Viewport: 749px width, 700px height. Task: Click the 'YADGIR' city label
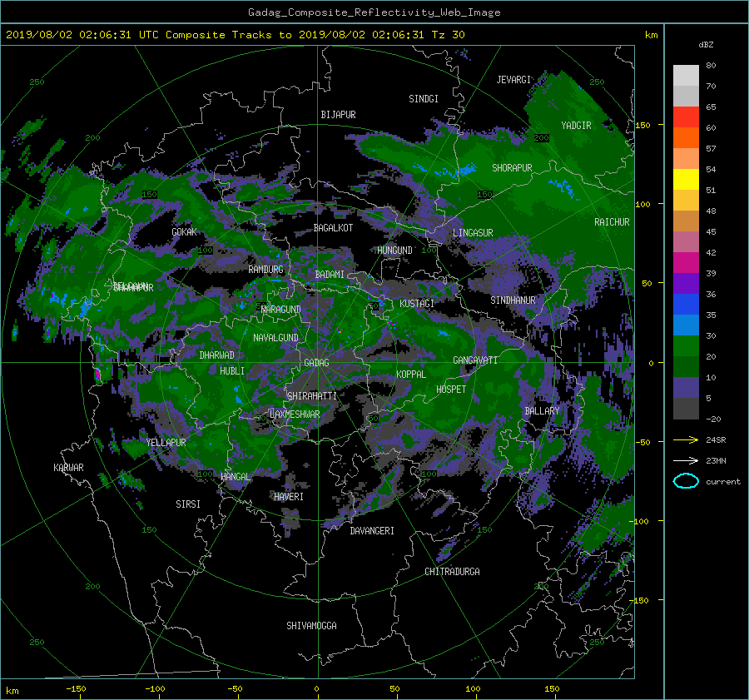(x=576, y=126)
